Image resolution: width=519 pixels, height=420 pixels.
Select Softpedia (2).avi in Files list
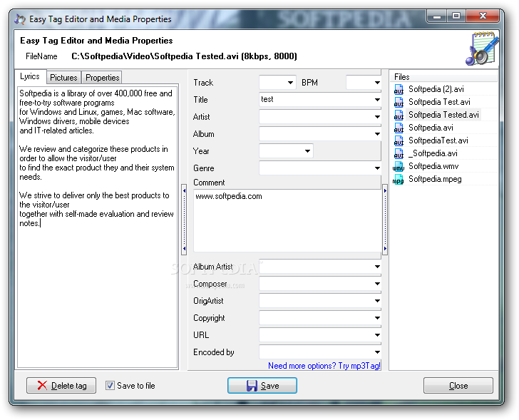click(x=436, y=89)
